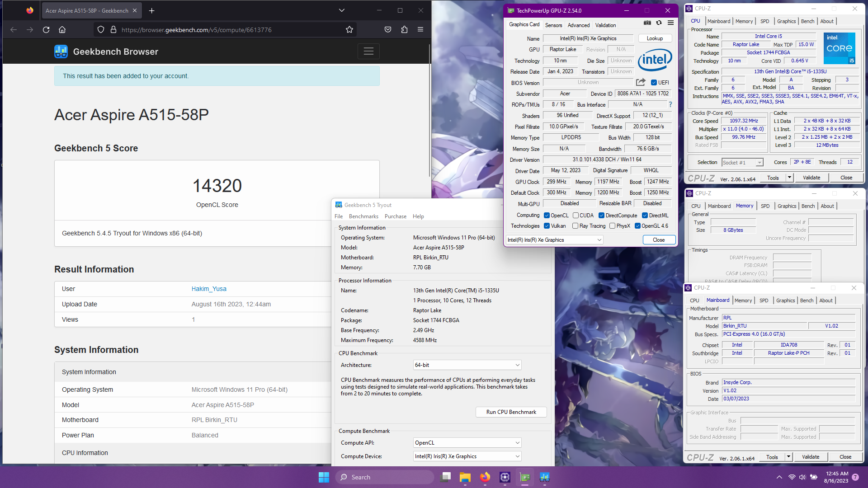This screenshot has width=868, height=488.
Task: Reload the Firefox page
Action: click(46, 30)
